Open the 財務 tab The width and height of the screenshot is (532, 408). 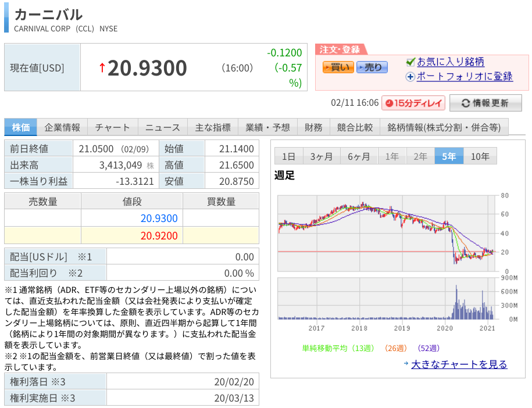pos(313,127)
